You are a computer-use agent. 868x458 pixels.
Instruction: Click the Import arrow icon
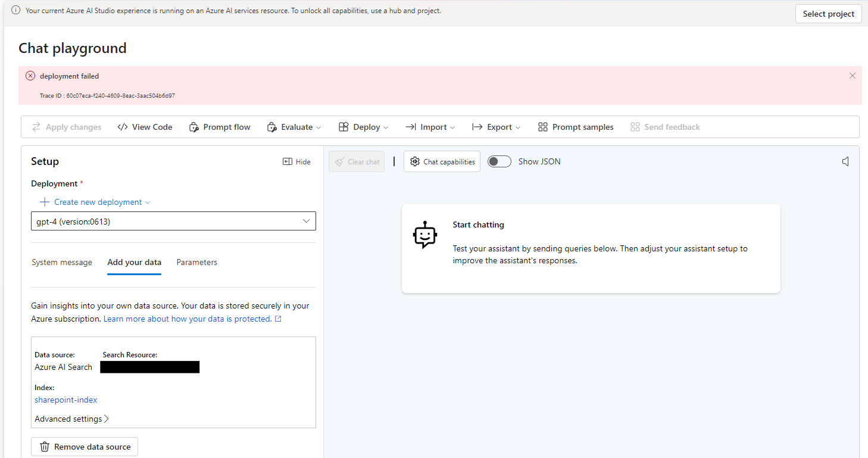click(411, 127)
